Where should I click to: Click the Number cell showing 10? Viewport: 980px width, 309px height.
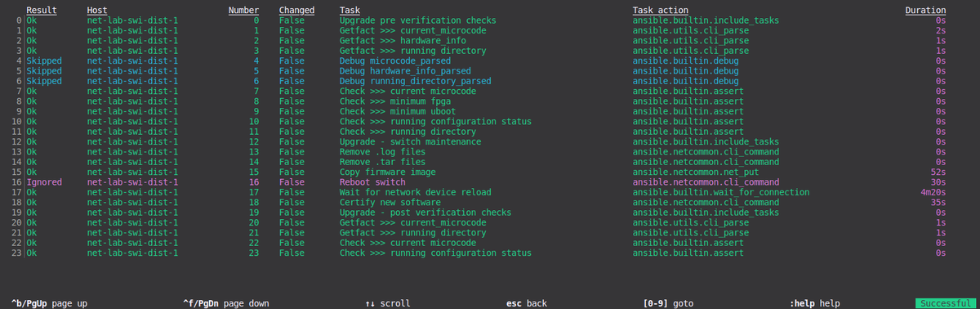coord(254,121)
